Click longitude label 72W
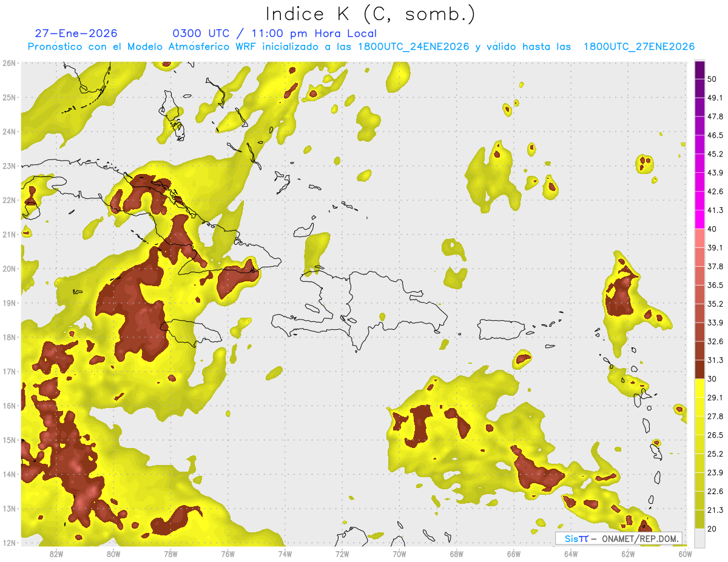 342,554
